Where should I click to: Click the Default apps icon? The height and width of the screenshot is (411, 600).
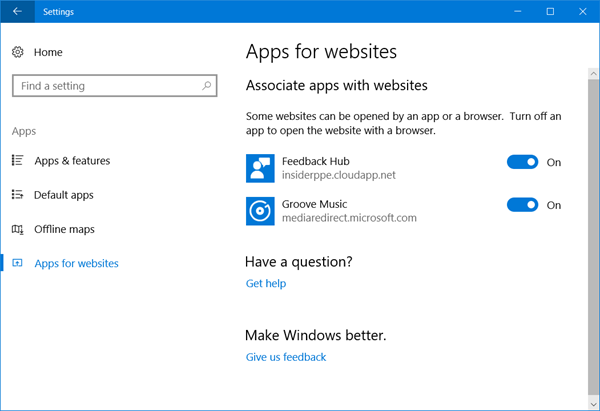pyautogui.click(x=18, y=195)
